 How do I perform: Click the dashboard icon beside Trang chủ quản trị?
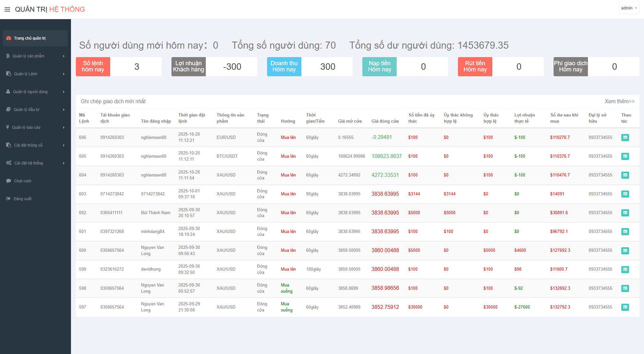[x=9, y=38]
